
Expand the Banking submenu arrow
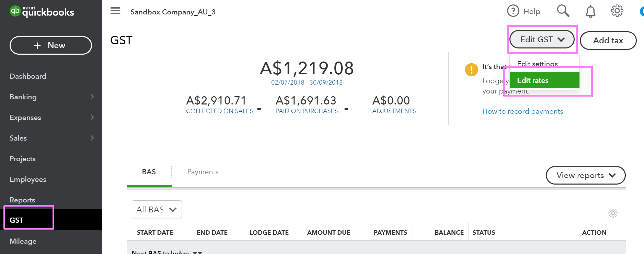point(92,97)
